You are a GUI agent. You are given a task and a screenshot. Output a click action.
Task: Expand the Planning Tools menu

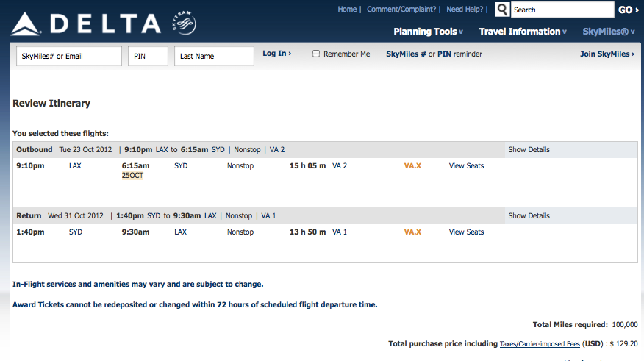coord(428,32)
